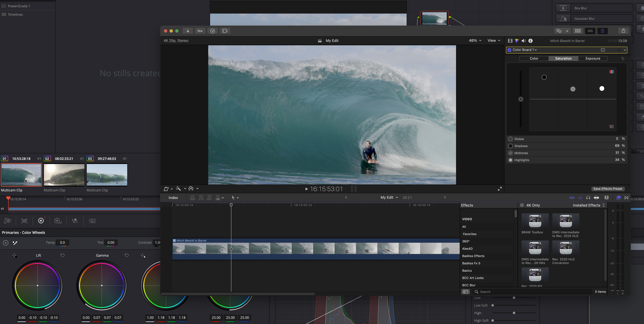Open the keyword editor key icon

pos(200,31)
